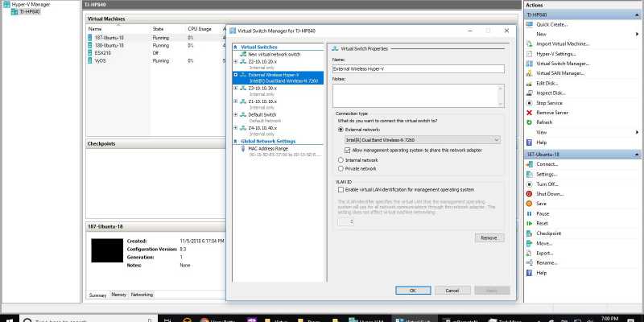The width and height of the screenshot is (644, 322).
Task: Open Hyper-V Settings from Actions pane
Action: coord(556,54)
